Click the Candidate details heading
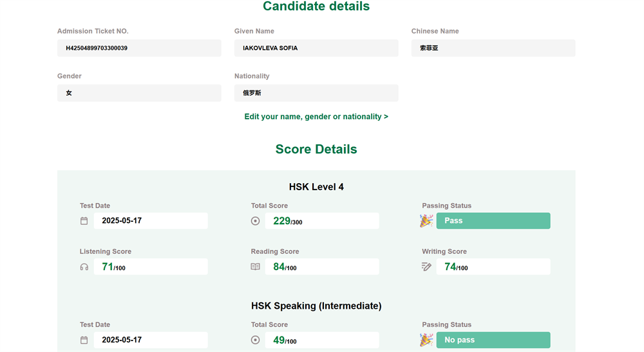644x352 pixels. 316,6
